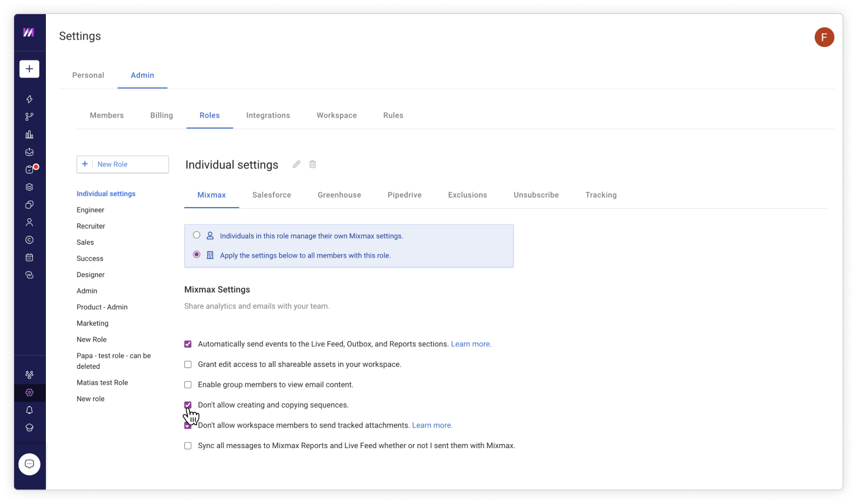The image size is (857, 504).
Task: Select 'Apply the settings below to all members' radio
Action: (196, 255)
